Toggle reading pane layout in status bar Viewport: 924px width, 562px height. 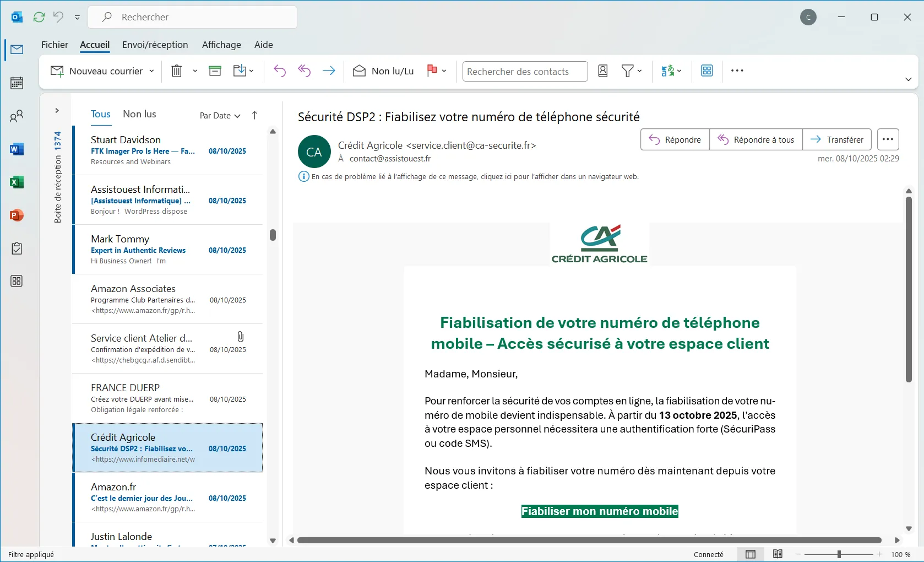pyautogui.click(x=751, y=554)
